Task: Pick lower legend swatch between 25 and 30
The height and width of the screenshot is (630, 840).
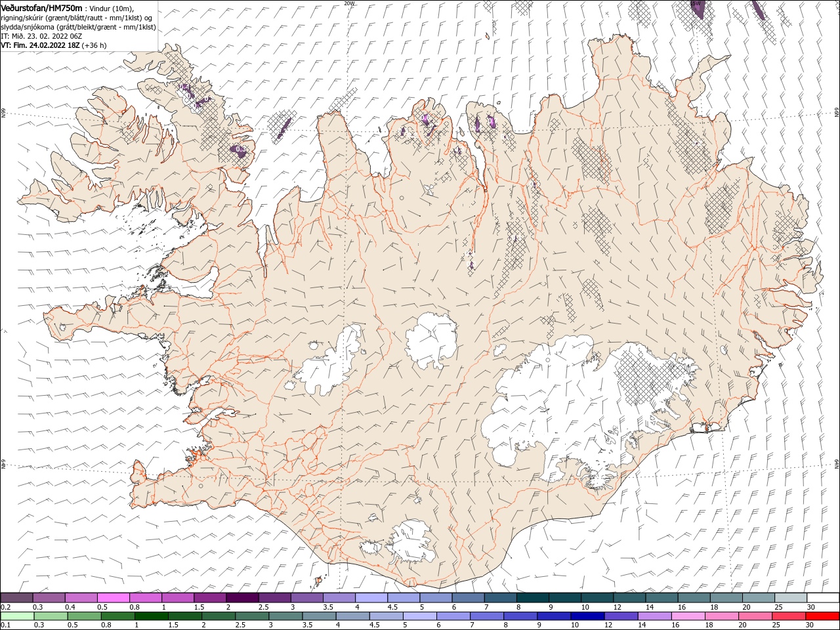Action: pos(787,616)
